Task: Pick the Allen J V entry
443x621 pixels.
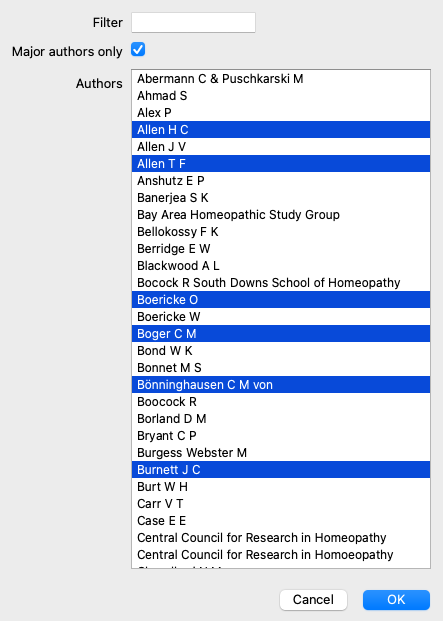Action: tap(281, 147)
